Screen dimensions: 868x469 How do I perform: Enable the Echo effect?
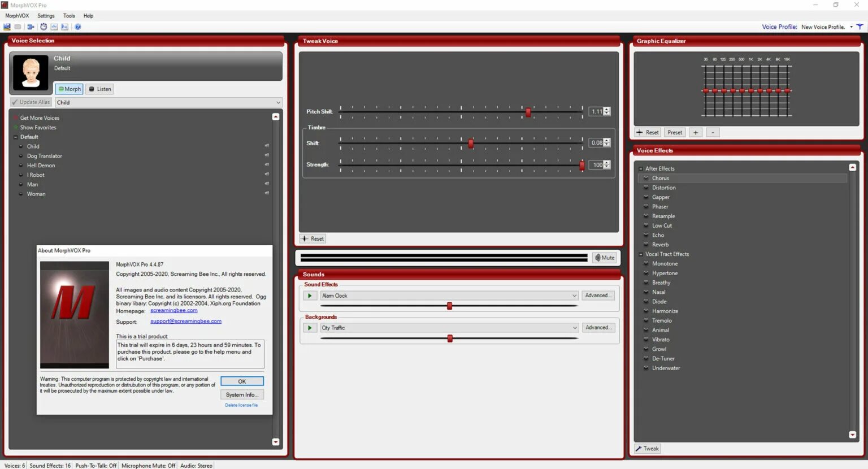[x=646, y=235]
